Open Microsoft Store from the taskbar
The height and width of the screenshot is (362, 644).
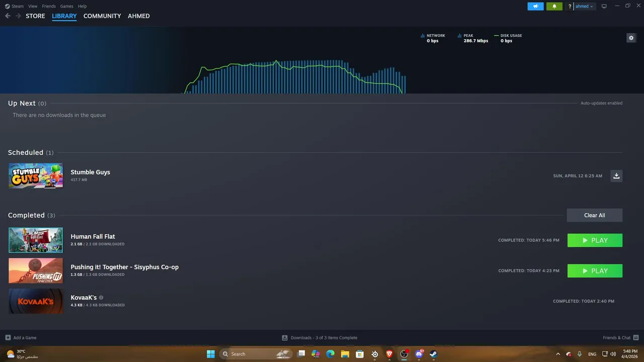[360, 354]
